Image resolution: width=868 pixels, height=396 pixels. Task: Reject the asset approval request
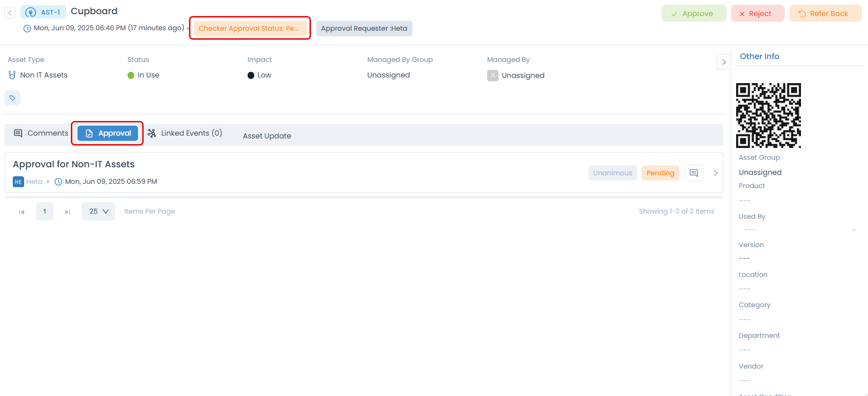[757, 14]
